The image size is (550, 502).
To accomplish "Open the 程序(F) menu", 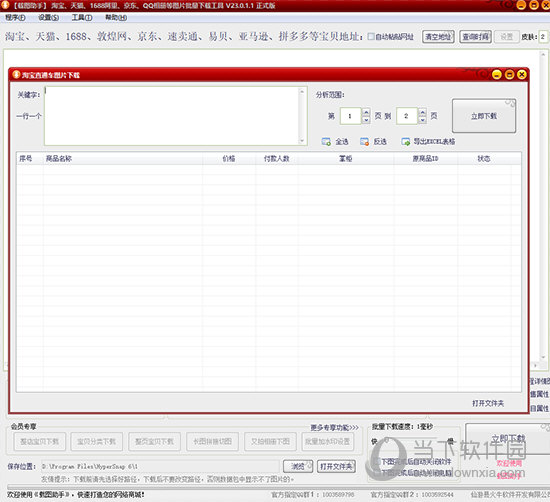I will click(15, 18).
